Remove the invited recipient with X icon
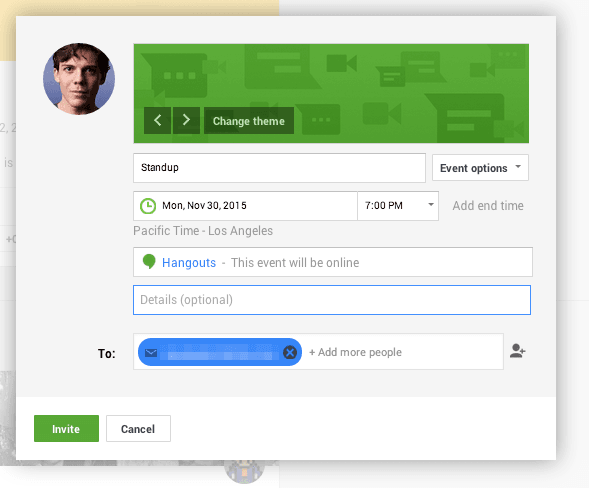The height and width of the screenshot is (488, 589). click(x=290, y=352)
